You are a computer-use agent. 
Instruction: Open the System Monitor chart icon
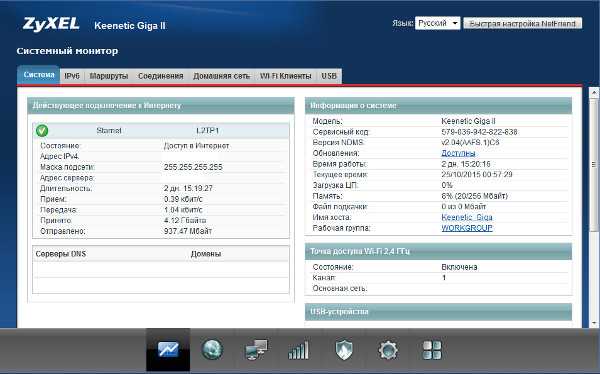[168, 350]
